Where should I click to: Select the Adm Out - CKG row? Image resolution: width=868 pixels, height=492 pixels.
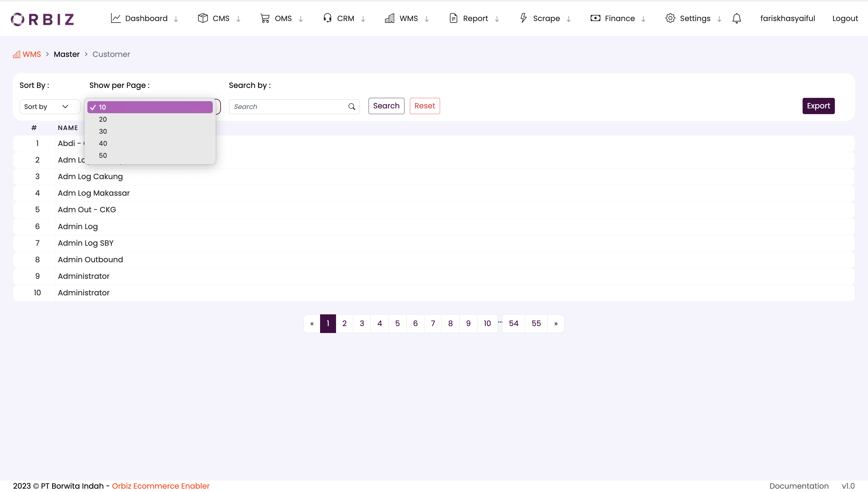[x=434, y=210]
